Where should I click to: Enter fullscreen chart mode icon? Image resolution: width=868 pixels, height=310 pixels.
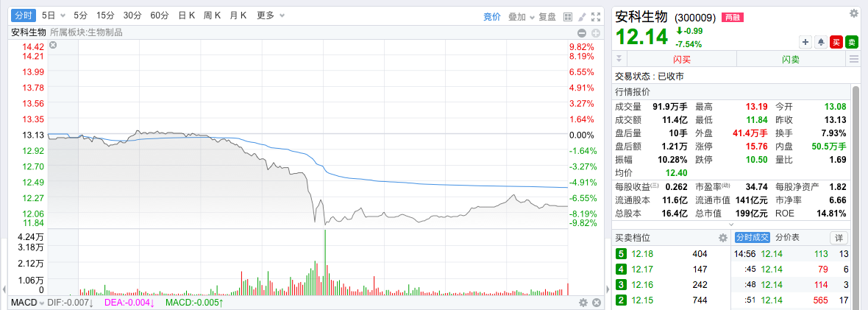coord(596,17)
